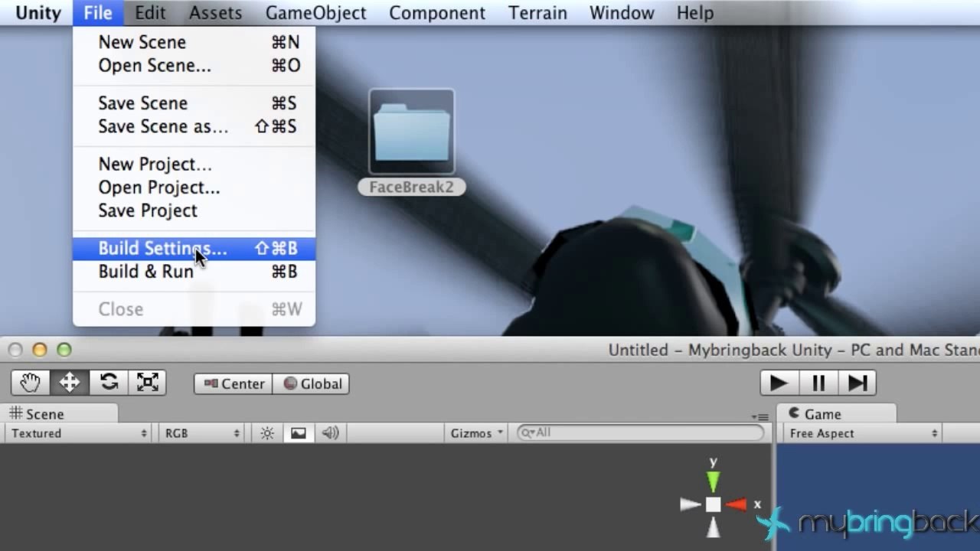980x551 pixels.
Task: Toggle Global coordinate space button
Action: (x=312, y=383)
